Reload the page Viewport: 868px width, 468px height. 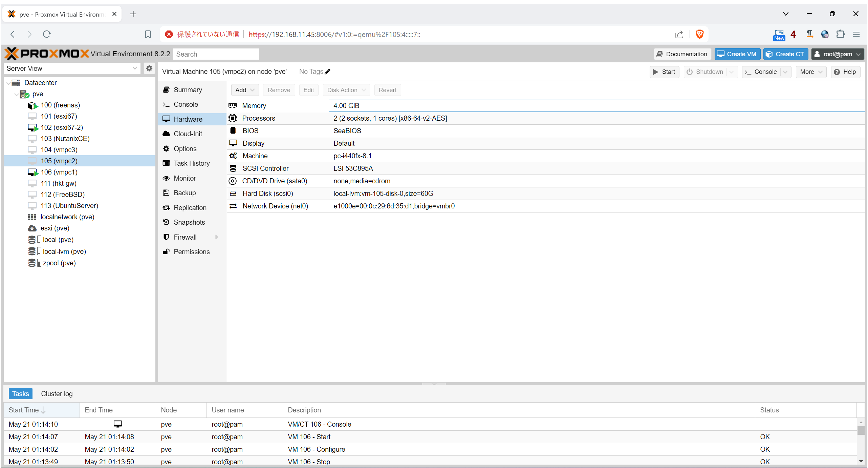[x=47, y=34]
